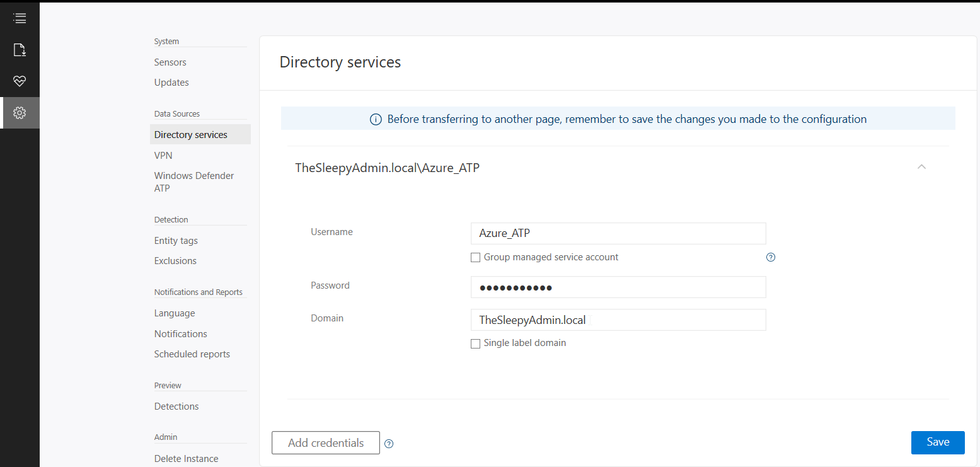Click help icon next to Add credentials
Image resolution: width=980 pixels, height=467 pixels.
389,444
